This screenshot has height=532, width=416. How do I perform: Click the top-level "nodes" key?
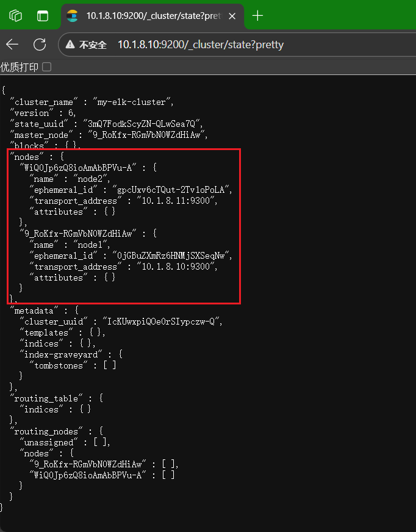(27, 157)
